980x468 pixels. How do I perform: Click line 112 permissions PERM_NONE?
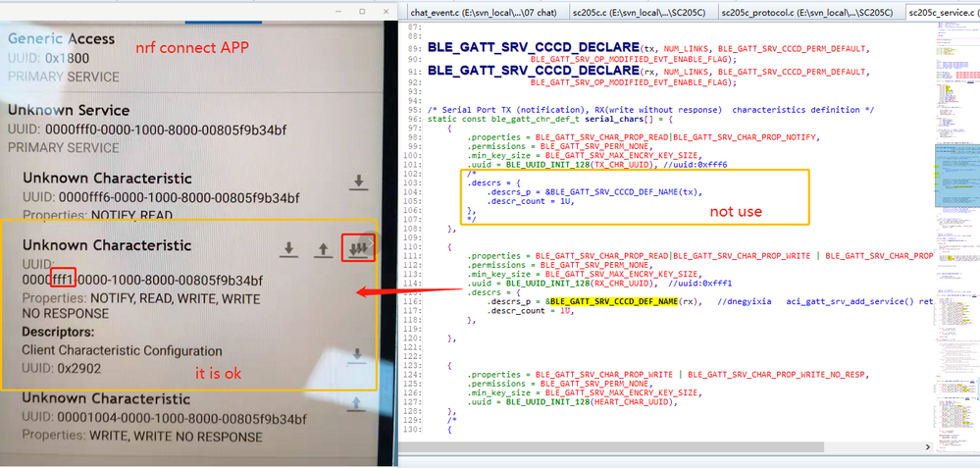pyautogui.click(x=562, y=265)
